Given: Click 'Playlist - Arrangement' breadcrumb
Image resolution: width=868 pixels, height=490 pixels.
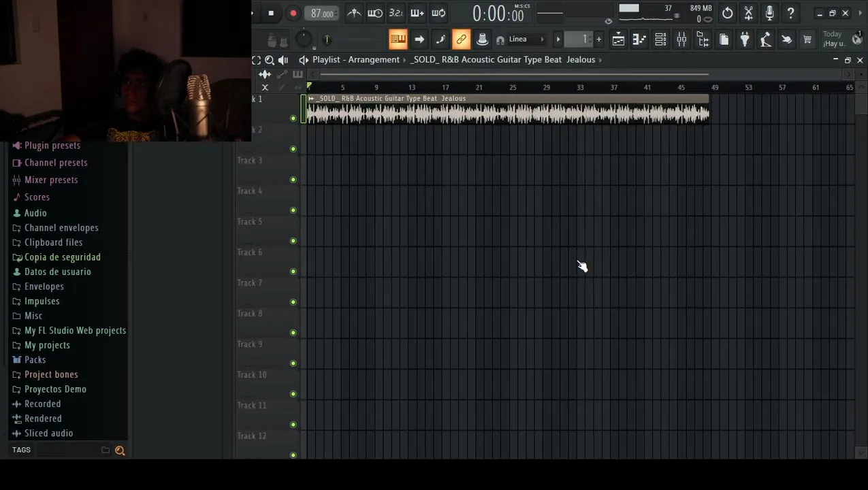Looking at the screenshot, I should 356,60.
